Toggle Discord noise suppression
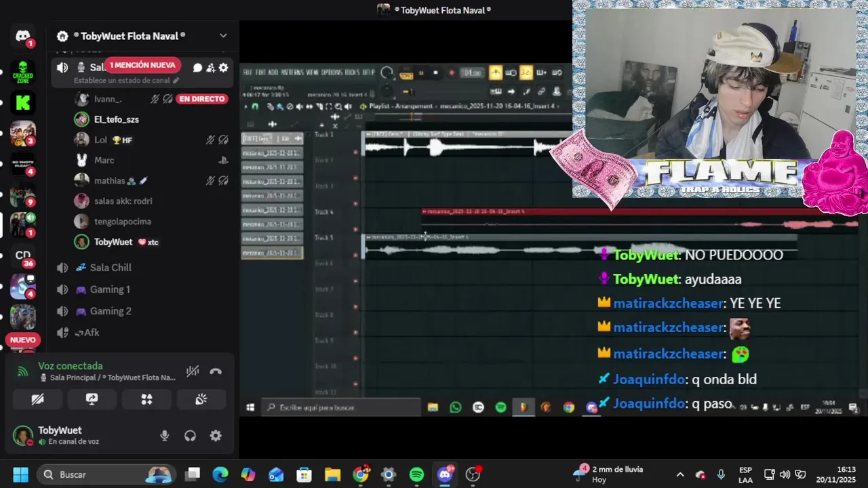The width and height of the screenshot is (868, 488). click(193, 371)
